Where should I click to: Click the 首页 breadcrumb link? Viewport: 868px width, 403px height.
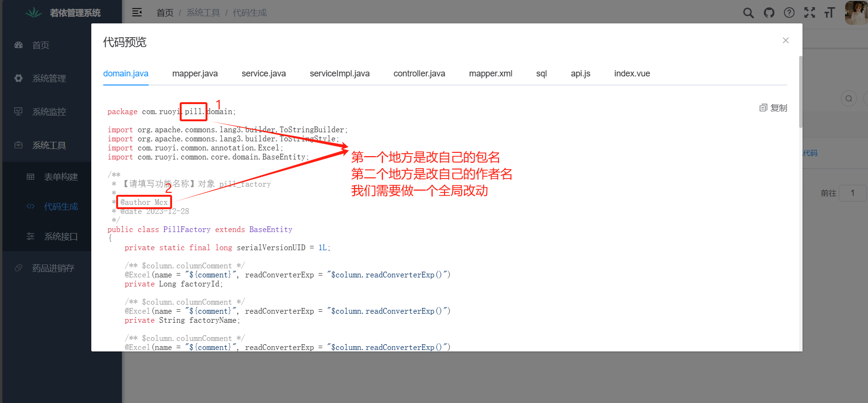click(x=165, y=13)
